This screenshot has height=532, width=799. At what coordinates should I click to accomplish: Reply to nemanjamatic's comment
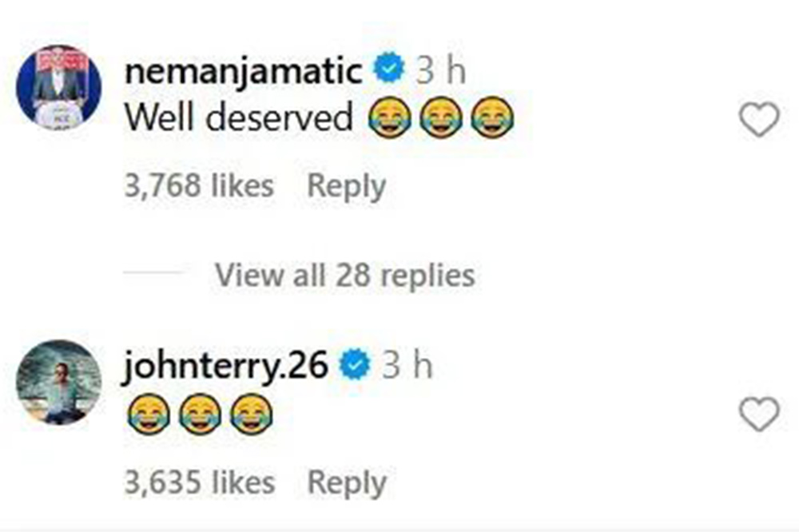pyautogui.click(x=347, y=186)
